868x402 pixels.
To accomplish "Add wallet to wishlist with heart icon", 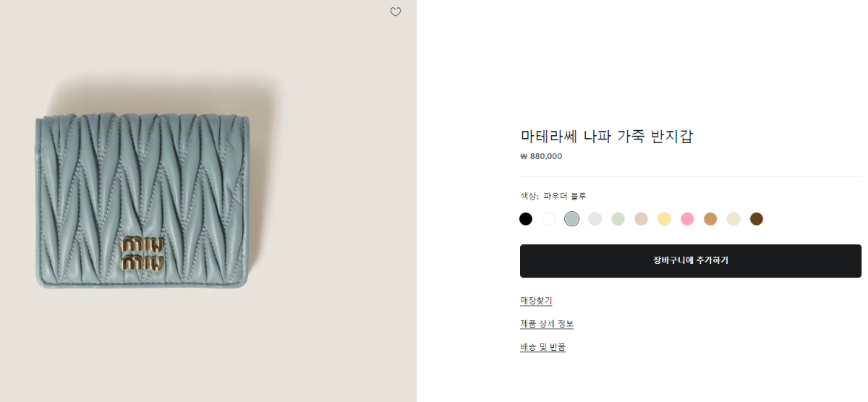I will click(x=396, y=12).
